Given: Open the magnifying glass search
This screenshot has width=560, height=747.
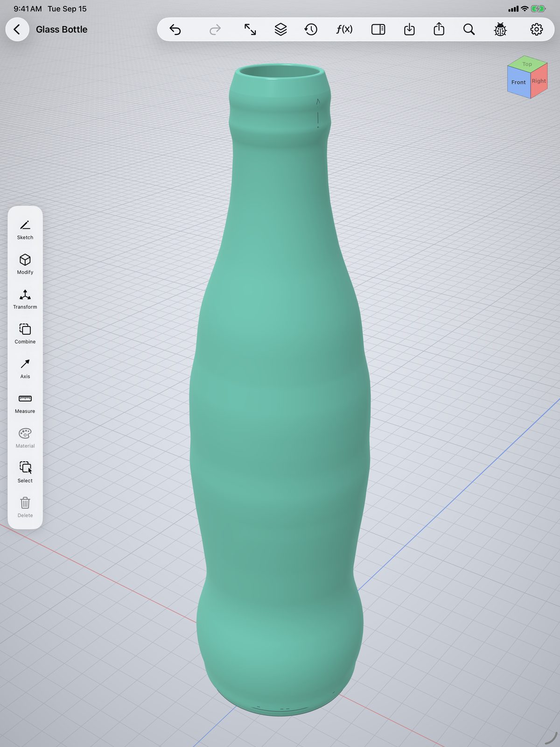Looking at the screenshot, I should [x=469, y=29].
